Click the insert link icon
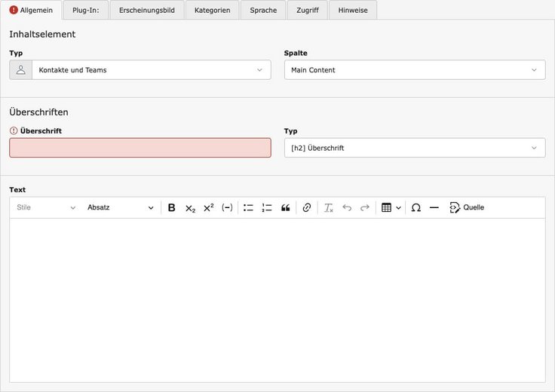This screenshot has width=555, height=392. (306, 208)
